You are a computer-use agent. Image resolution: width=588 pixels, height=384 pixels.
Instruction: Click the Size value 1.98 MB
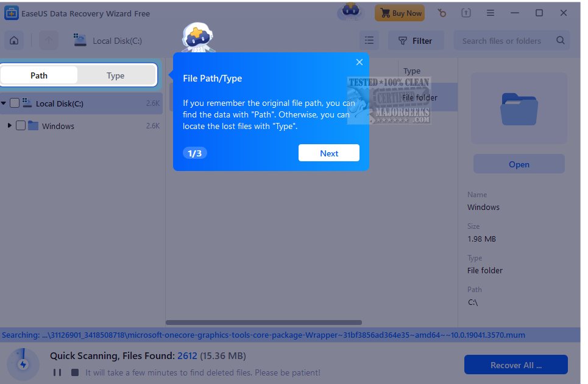(481, 239)
